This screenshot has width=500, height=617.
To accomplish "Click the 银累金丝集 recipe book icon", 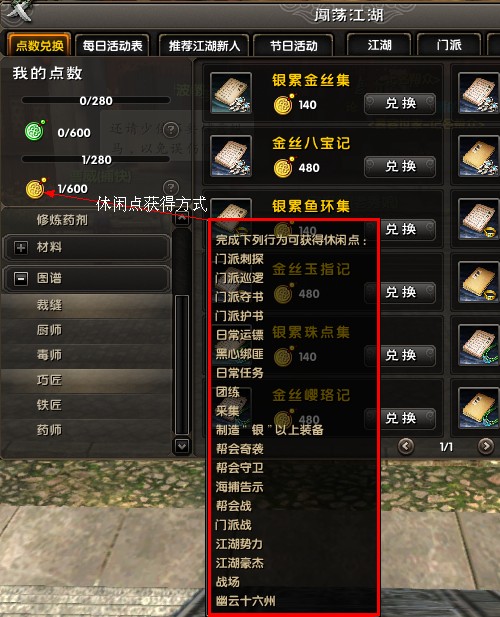I will [x=231, y=93].
